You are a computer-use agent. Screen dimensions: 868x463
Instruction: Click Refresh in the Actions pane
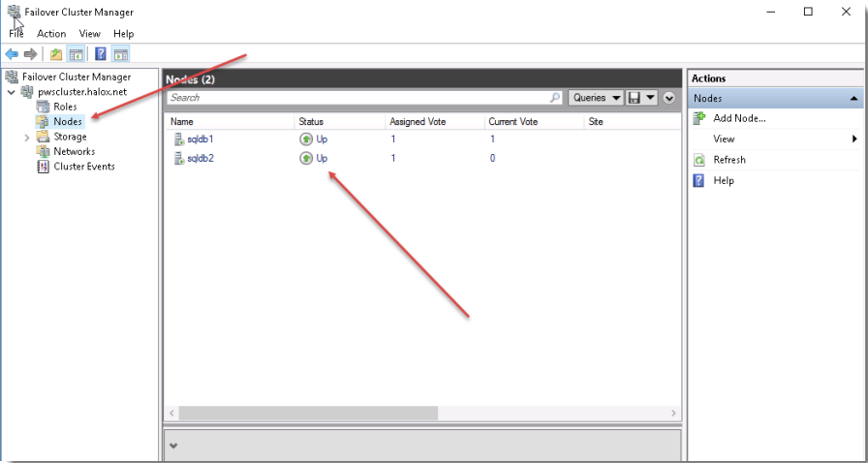729,160
